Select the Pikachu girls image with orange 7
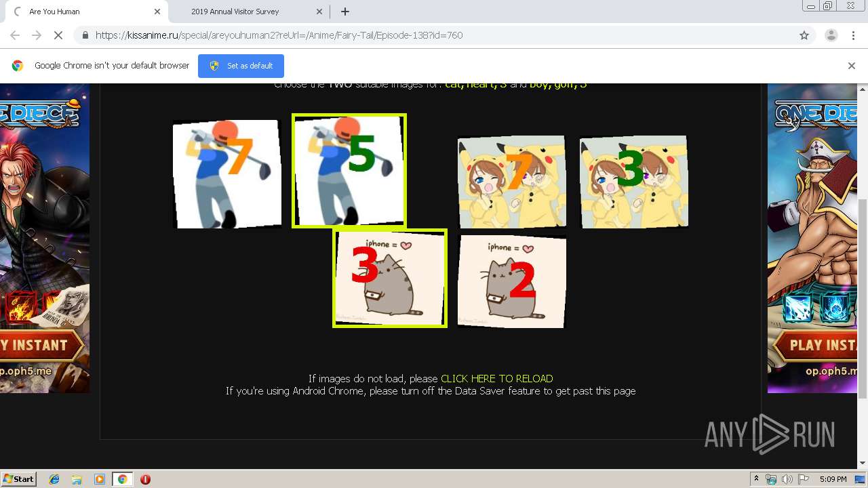The width and height of the screenshot is (868, 488). click(x=512, y=181)
